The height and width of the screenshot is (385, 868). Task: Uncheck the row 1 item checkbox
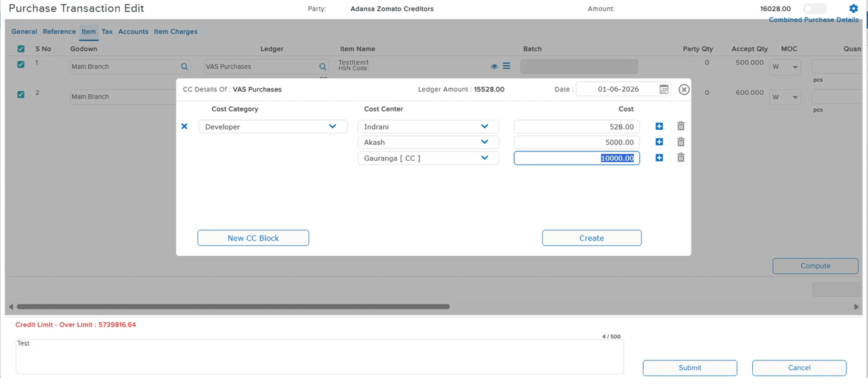click(x=21, y=65)
